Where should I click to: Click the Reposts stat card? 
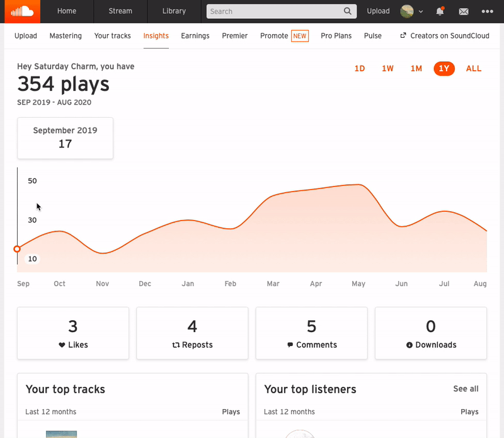(x=192, y=333)
